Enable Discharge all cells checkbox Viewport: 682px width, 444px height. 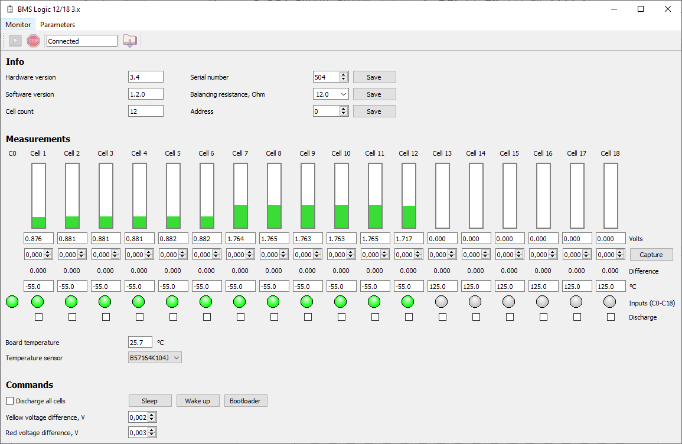coord(10,401)
